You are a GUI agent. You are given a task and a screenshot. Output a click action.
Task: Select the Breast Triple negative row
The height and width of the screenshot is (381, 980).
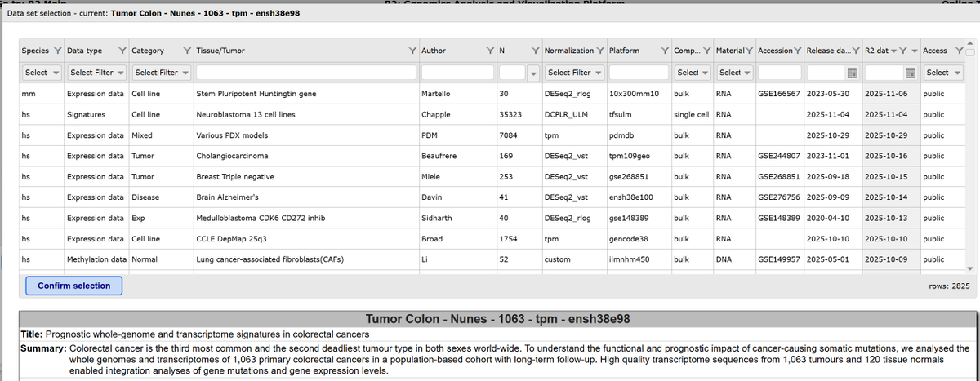click(492, 177)
